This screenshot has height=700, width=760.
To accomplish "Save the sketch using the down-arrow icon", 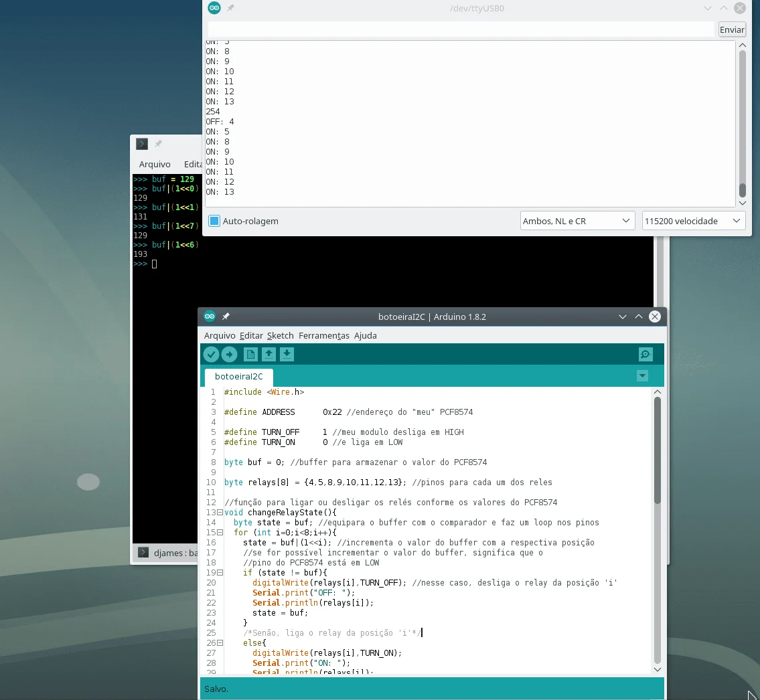I will tap(287, 355).
